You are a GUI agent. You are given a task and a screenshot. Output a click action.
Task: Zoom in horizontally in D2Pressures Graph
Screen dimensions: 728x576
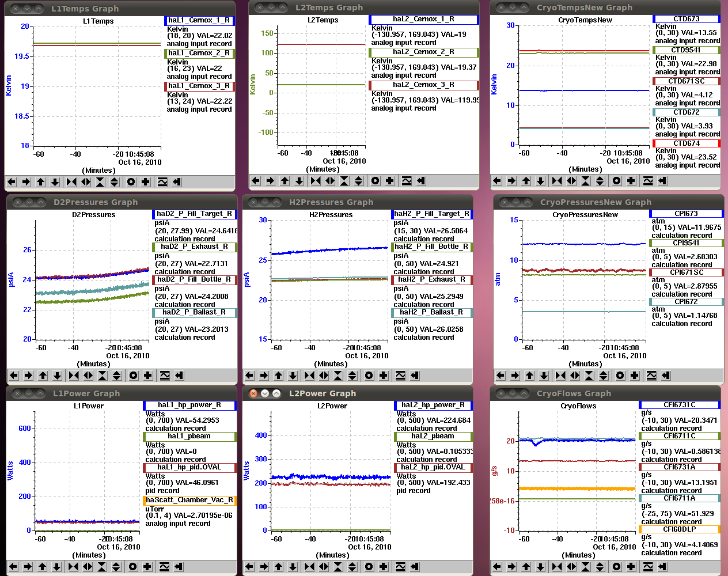[x=74, y=376]
